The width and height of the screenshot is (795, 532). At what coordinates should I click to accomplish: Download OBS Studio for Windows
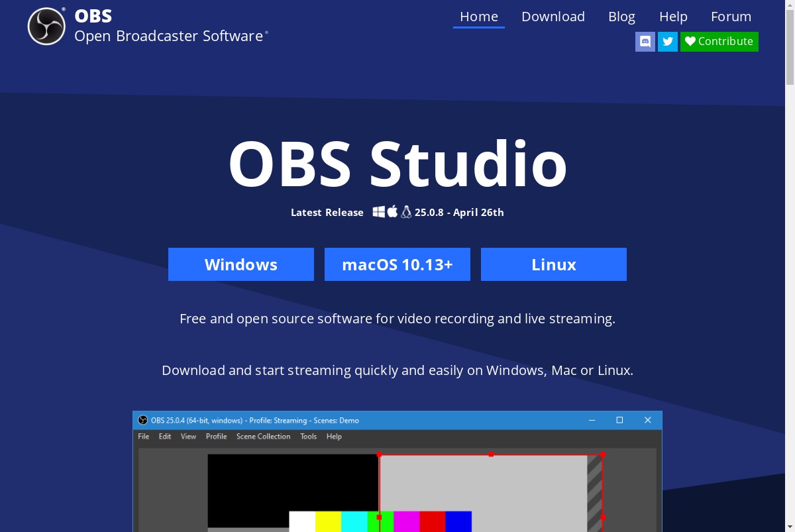tap(241, 264)
